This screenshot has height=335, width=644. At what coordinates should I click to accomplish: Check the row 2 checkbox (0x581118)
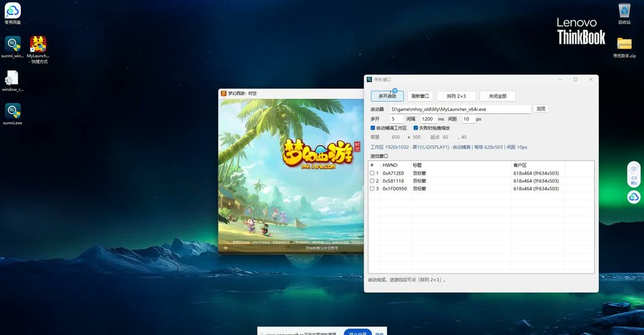point(372,181)
